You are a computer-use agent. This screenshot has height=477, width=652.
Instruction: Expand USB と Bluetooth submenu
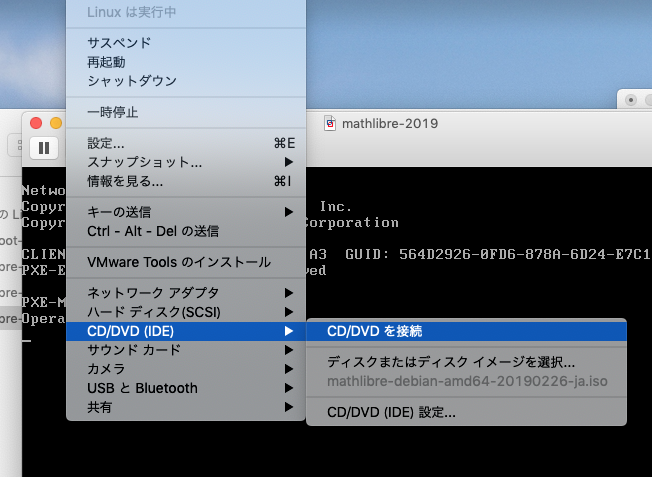pyautogui.click(x=186, y=388)
